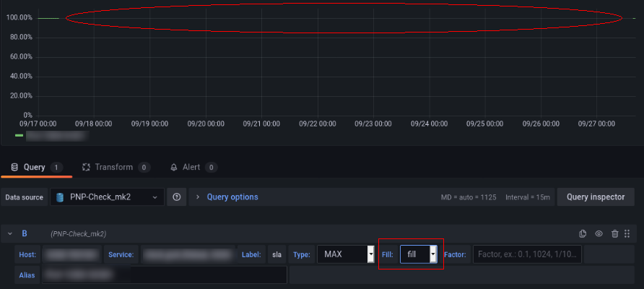644x289 pixels.
Task: Click the Alias text field
Action: tap(164, 275)
